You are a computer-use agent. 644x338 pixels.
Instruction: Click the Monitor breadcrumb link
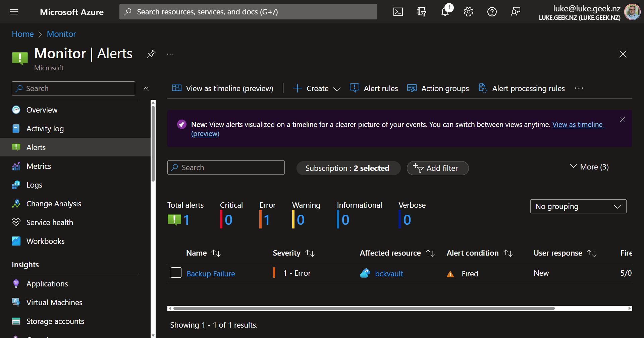(61, 34)
